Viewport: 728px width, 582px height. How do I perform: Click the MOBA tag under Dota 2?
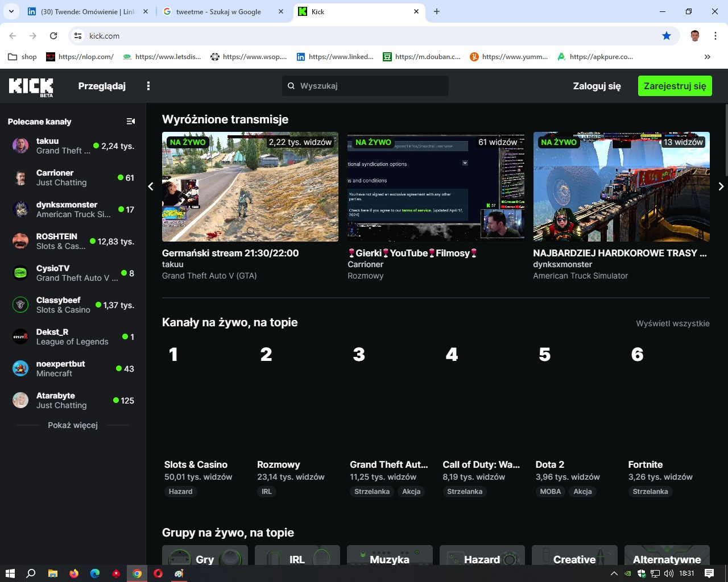[550, 492]
